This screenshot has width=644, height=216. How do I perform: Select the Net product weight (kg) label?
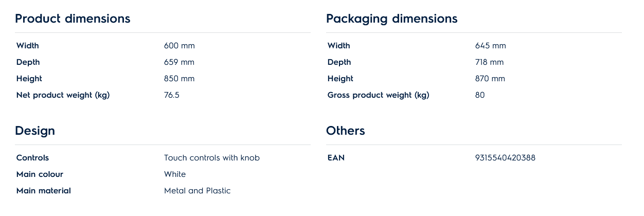click(63, 95)
